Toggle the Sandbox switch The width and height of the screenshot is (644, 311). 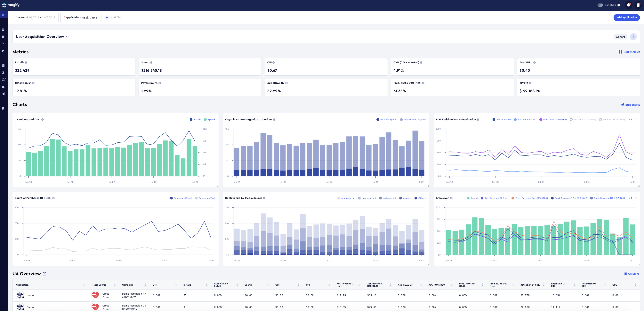tap(600, 5)
